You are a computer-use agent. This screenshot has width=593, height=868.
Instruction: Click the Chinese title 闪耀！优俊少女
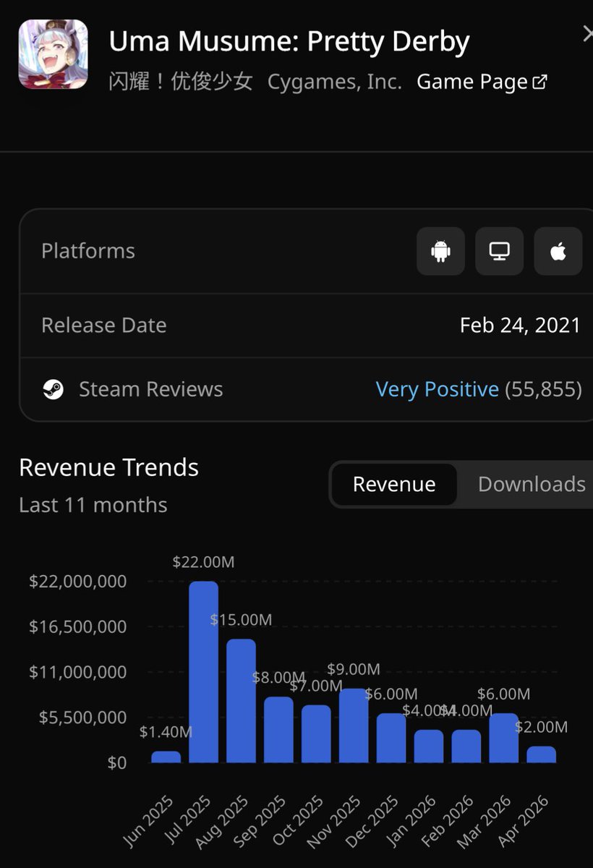click(181, 82)
